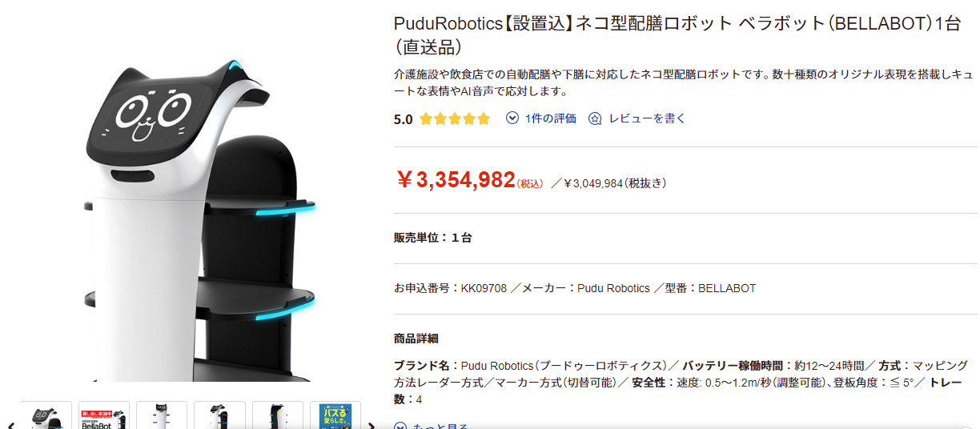
Task: Expand details with もっと見る
Action: coord(440,426)
